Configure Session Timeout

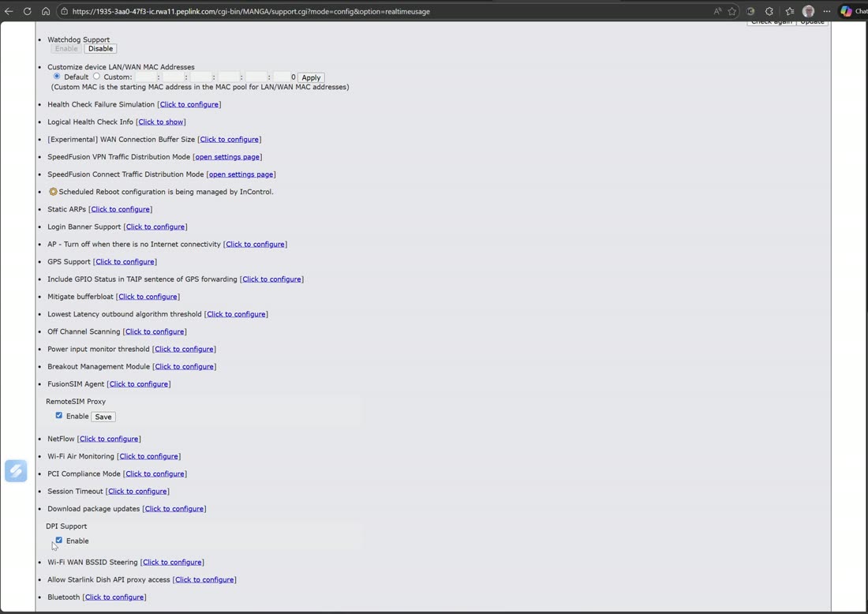point(137,491)
